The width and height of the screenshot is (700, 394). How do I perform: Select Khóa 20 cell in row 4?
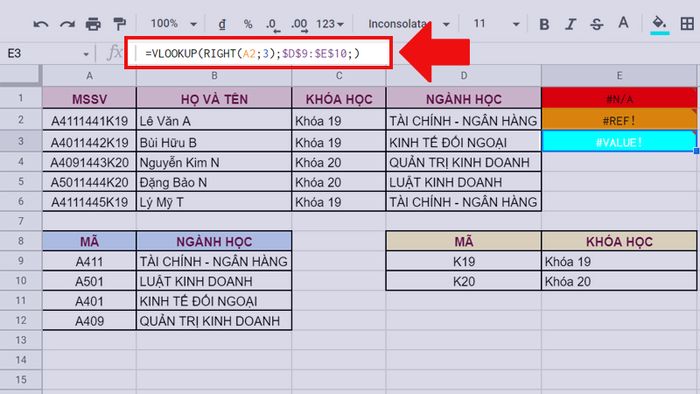339,162
